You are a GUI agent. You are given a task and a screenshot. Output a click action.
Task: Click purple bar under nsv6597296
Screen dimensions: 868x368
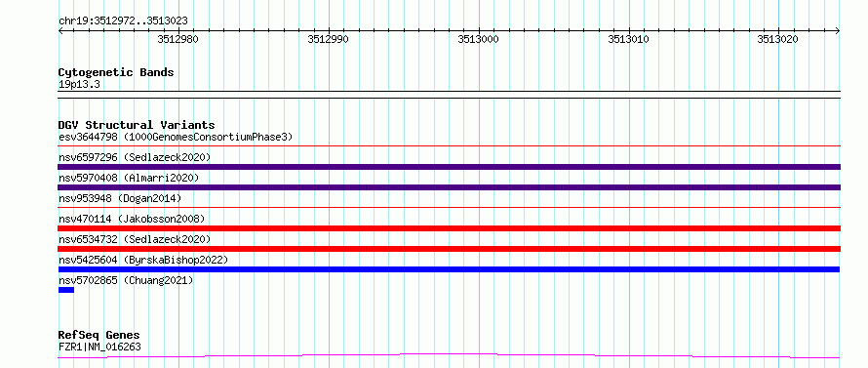click(x=449, y=167)
